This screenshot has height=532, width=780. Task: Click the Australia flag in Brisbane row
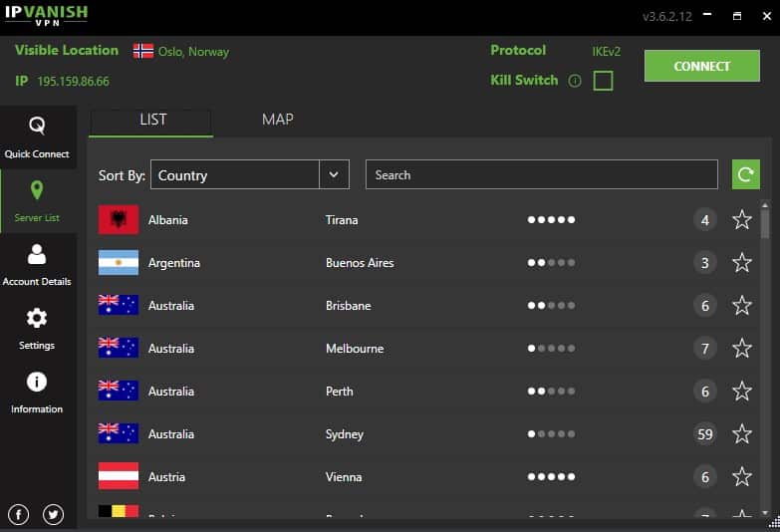coord(119,305)
